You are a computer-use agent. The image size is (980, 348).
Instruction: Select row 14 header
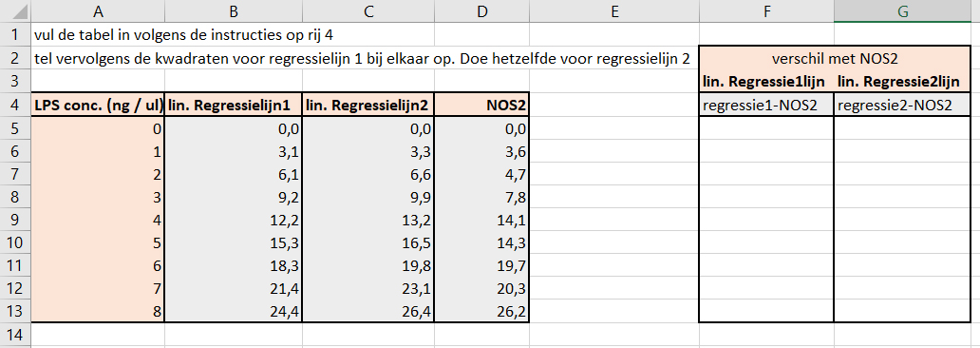pyautogui.click(x=15, y=335)
